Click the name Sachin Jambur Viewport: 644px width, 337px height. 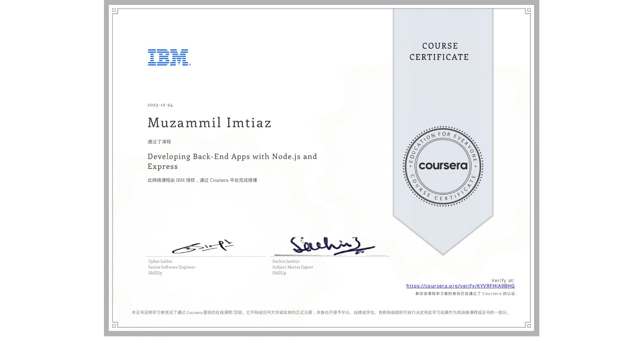286,261
